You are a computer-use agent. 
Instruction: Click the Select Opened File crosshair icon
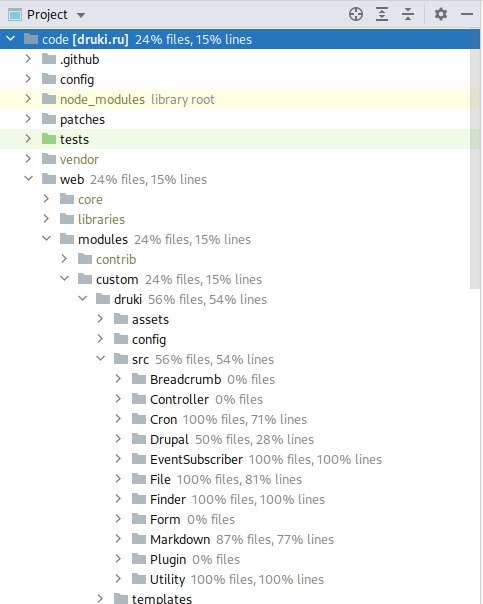[x=356, y=15]
